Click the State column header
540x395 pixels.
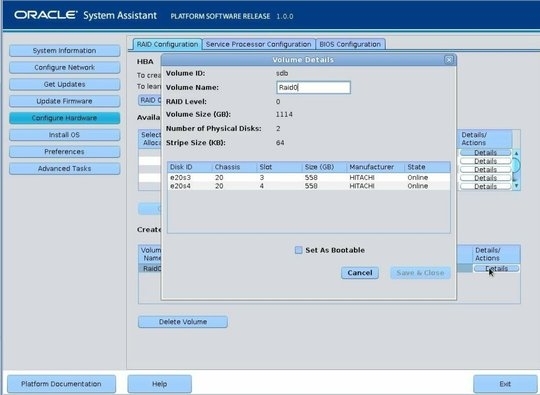coord(427,167)
